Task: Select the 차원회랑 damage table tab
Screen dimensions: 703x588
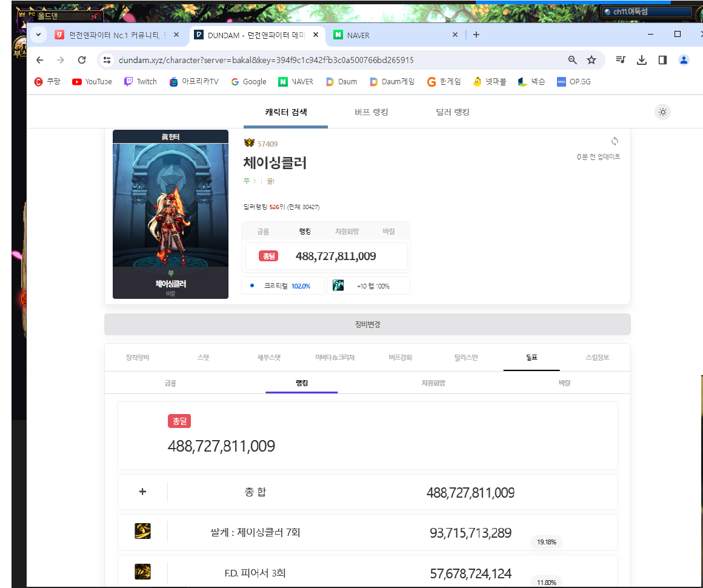Action: [x=433, y=383]
